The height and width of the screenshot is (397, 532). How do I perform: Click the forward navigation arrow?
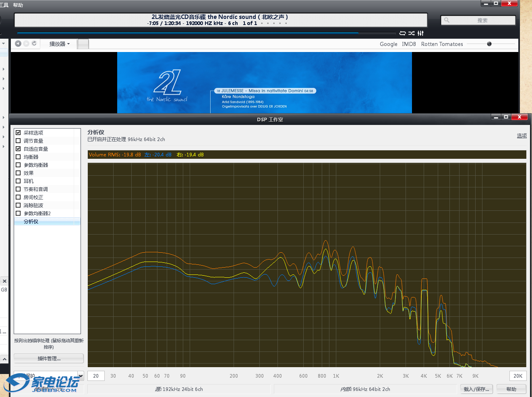point(26,44)
